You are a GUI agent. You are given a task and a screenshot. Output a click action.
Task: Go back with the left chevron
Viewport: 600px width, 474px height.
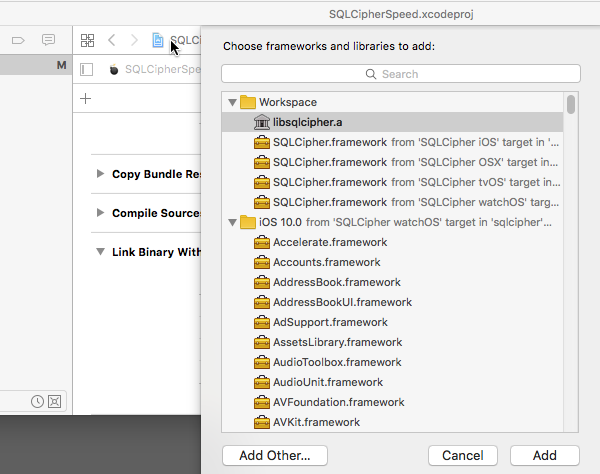pos(111,40)
